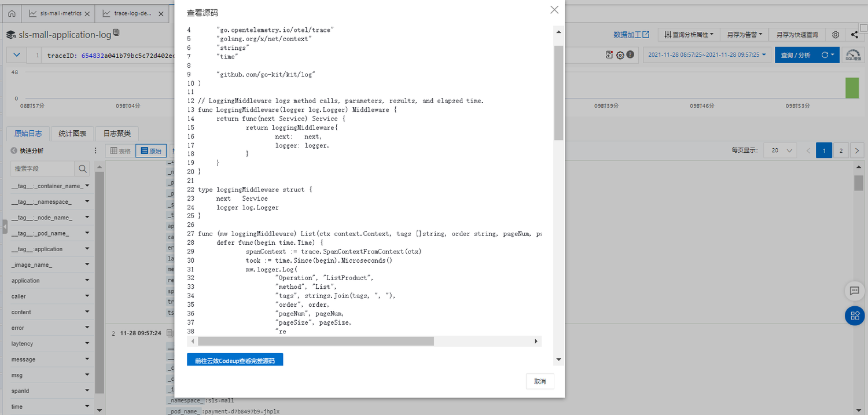Expand the __tag__:_container_name_ field

click(x=87, y=186)
